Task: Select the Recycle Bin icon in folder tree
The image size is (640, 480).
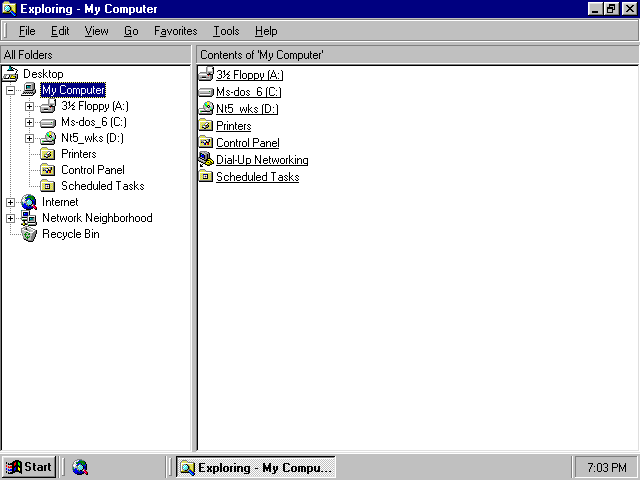Action: click(29, 234)
